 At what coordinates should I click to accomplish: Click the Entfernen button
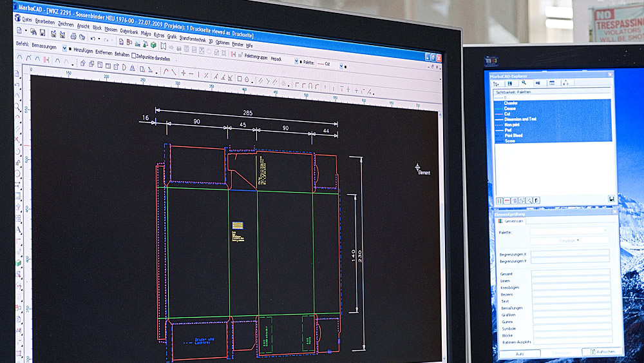[x=104, y=52]
